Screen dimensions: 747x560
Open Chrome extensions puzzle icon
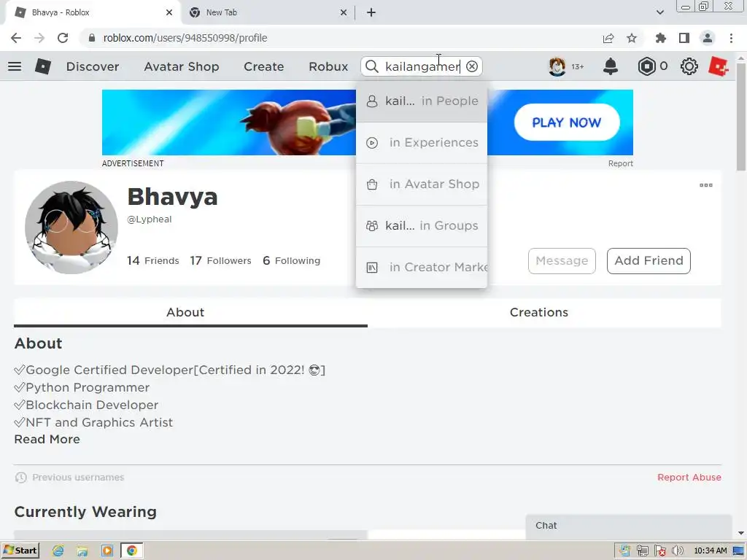661,38
